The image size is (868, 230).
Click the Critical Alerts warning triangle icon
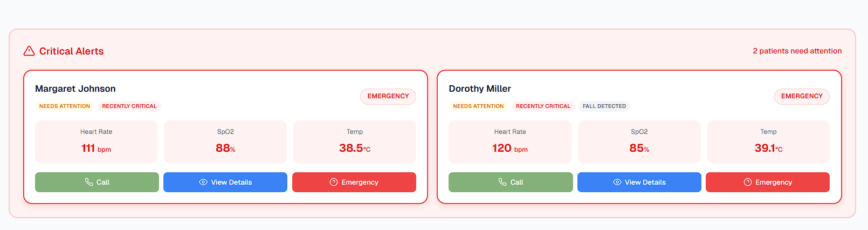(29, 51)
